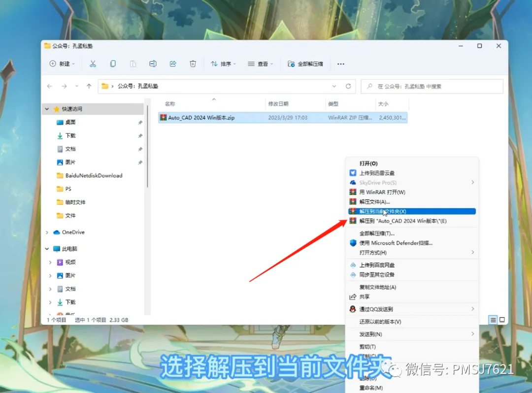
Task: Click the Paste clipboard icon in toolbar
Action: pyautogui.click(x=133, y=64)
